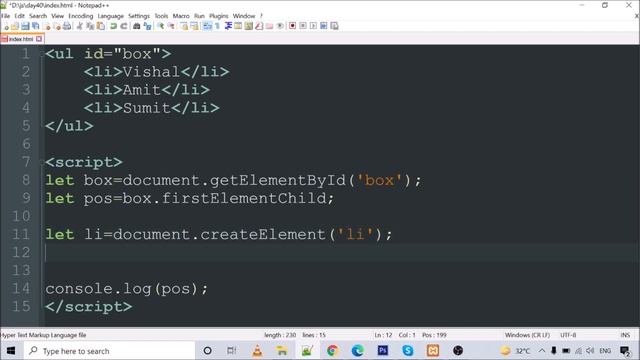Undo with the green arrow icon

pyautogui.click(x=113, y=26)
